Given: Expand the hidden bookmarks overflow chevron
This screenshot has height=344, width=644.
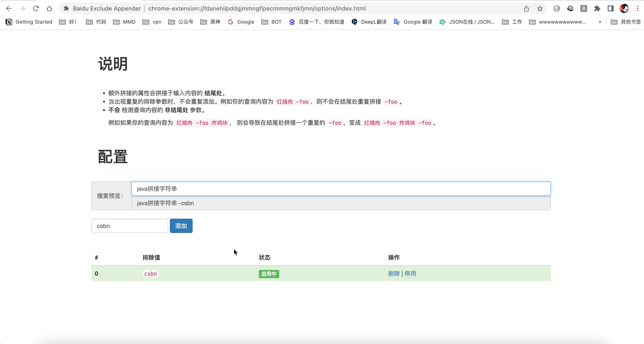Looking at the screenshot, I should click(x=600, y=22).
